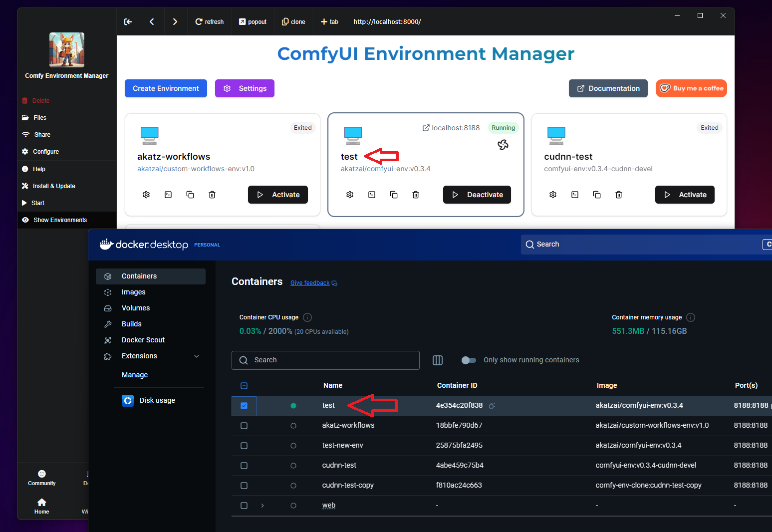The width and height of the screenshot is (772, 532).
Task: Check the cudnn-test container checkbox
Action: (x=244, y=466)
